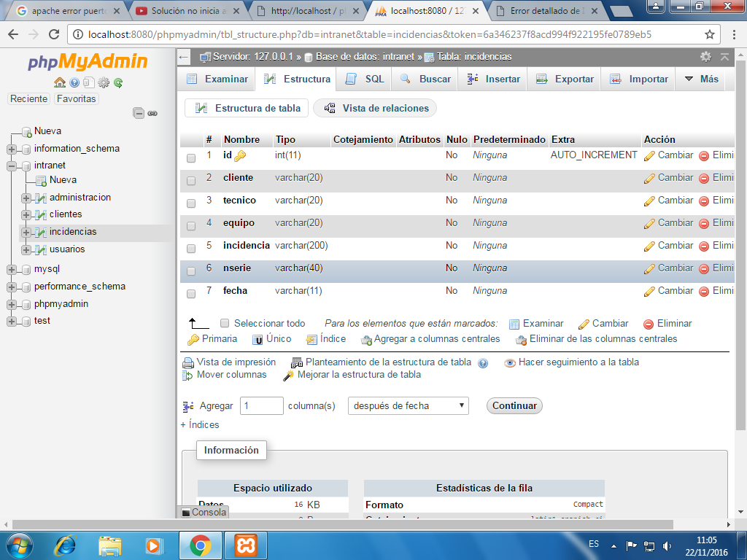Click the Continuar button
This screenshot has width=747, height=560.
pos(514,405)
